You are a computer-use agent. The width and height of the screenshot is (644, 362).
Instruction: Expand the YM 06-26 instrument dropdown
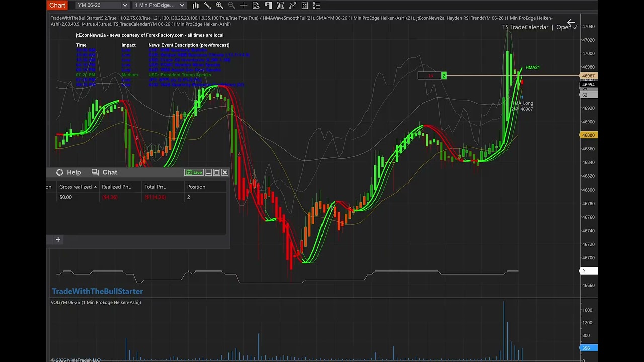pos(125,5)
